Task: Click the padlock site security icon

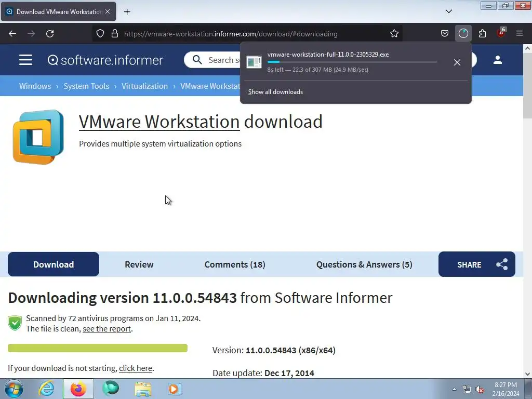Action: (x=115, y=34)
